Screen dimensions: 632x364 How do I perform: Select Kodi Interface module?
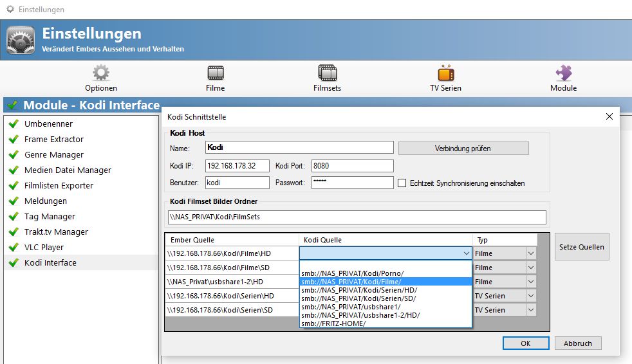tap(82, 262)
